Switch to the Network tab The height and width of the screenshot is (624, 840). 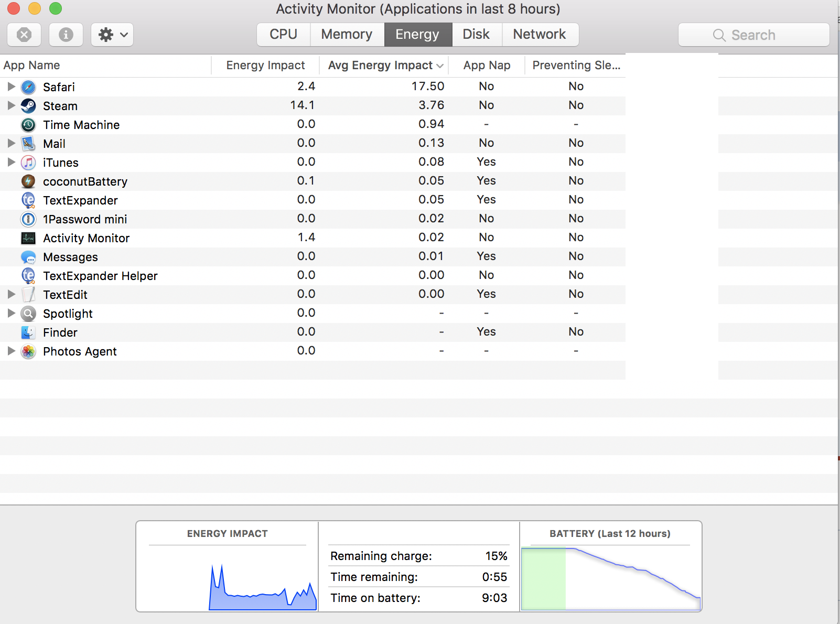[540, 35]
